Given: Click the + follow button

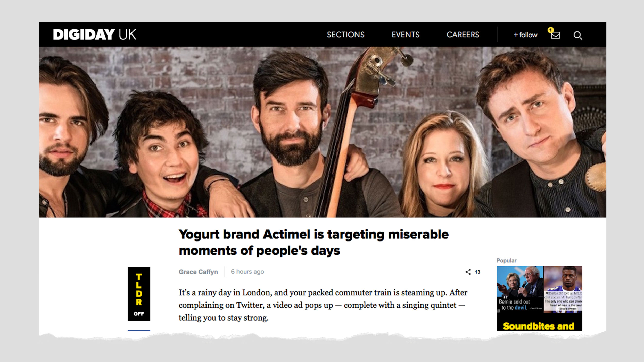Looking at the screenshot, I should (x=525, y=35).
